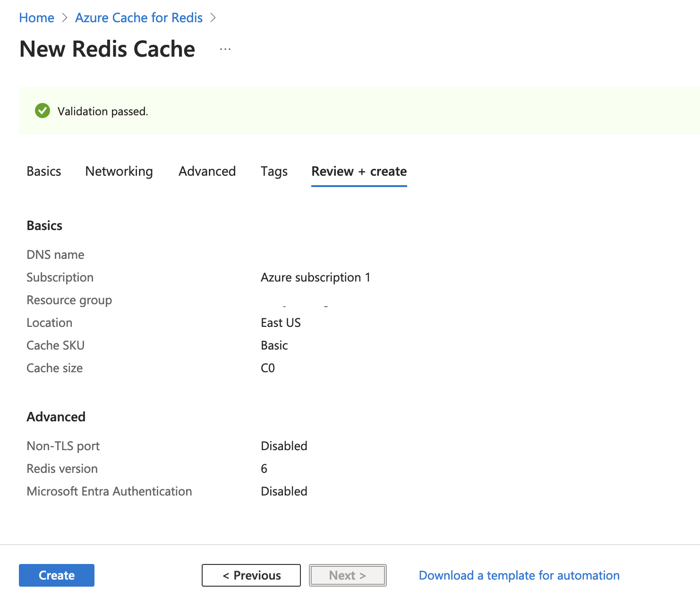Click the Create button
This screenshot has width=700, height=615.
(56, 575)
